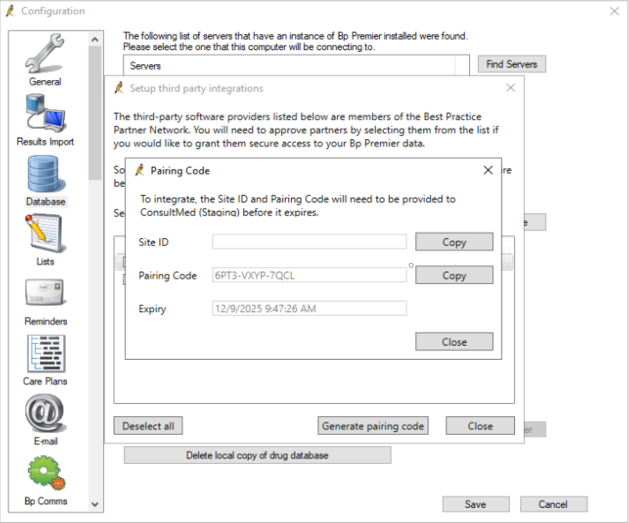Open the Reminders envelope icon
This screenshot has width=629, height=523.
45,294
